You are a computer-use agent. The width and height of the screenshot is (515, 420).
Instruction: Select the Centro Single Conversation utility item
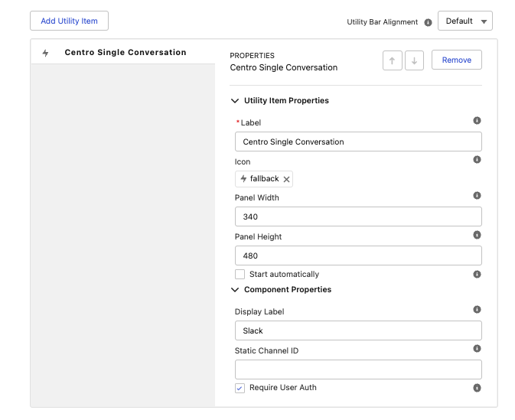[125, 53]
